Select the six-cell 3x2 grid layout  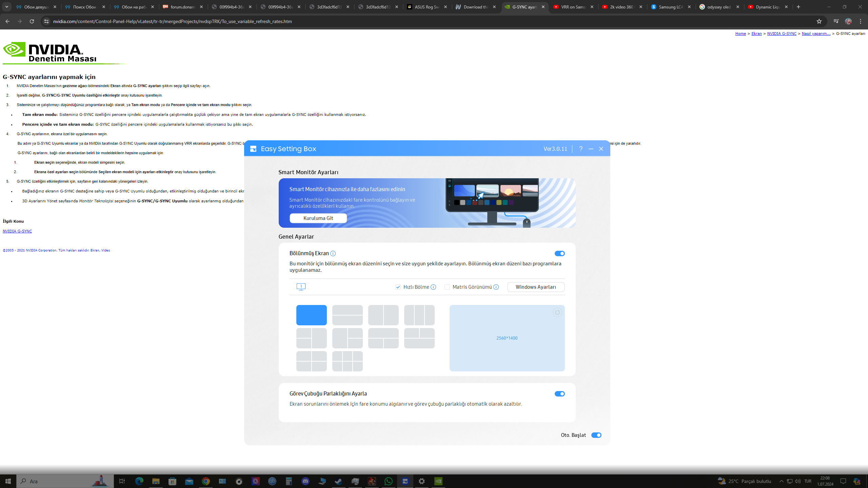point(347,361)
